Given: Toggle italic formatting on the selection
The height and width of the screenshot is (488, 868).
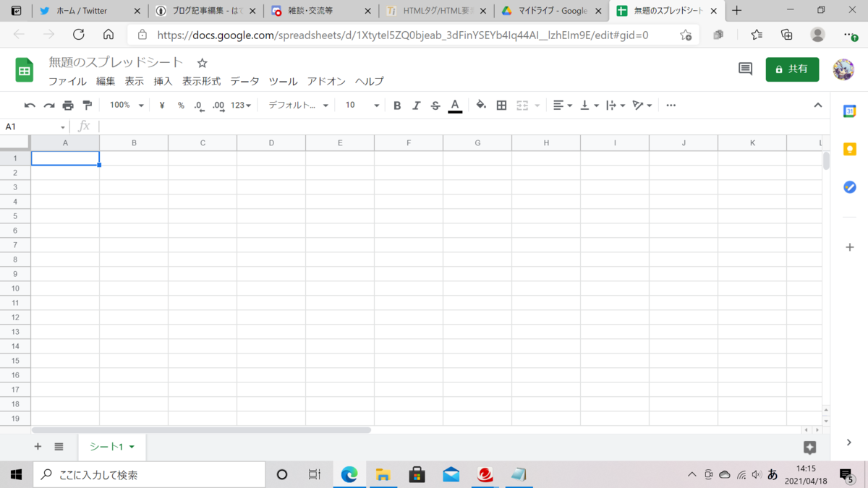Looking at the screenshot, I should [416, 105].
